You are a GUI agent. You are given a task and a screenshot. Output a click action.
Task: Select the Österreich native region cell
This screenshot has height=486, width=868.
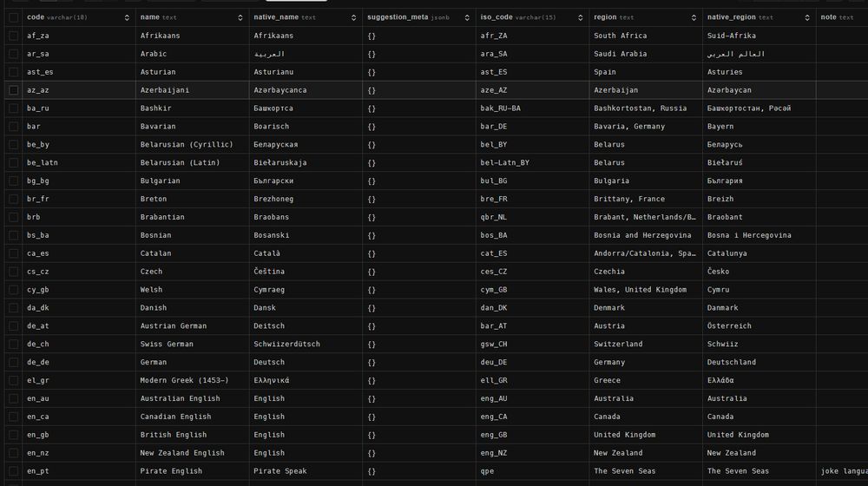[759, 326]
